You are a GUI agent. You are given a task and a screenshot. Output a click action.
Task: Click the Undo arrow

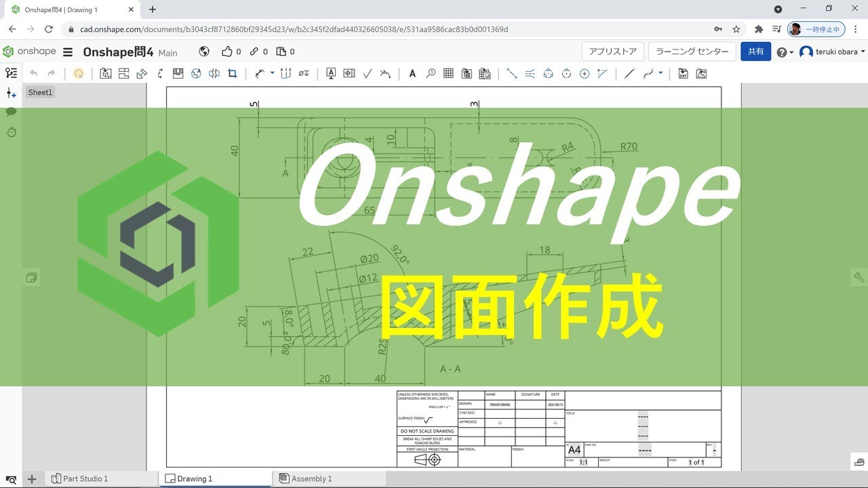point(33,73)
